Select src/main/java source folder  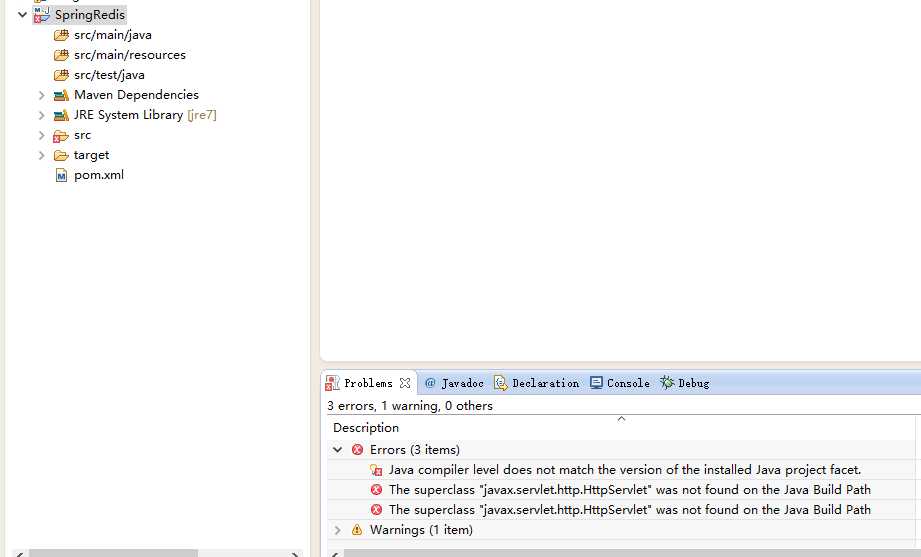113,35
